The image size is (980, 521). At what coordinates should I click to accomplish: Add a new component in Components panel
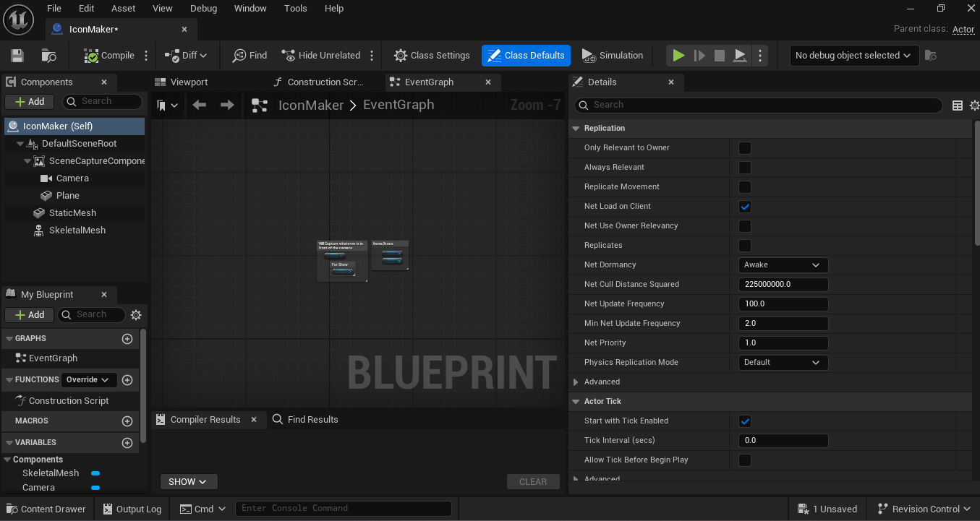coord(30,102)
